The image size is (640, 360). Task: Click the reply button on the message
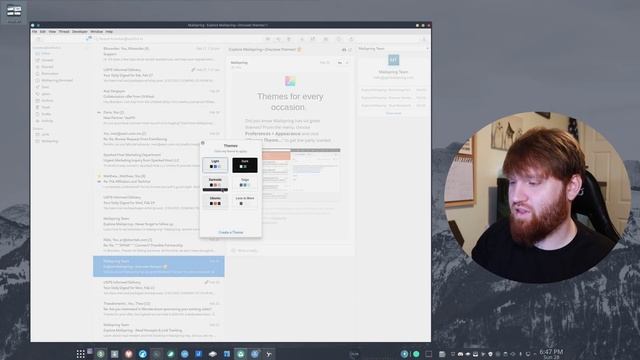[340, 63]
